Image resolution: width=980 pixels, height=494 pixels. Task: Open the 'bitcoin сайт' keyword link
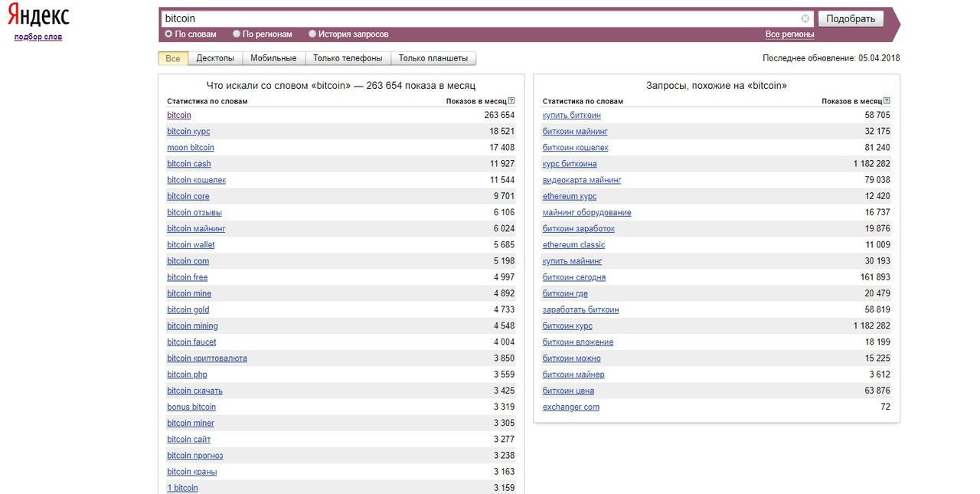pos(189,440)
